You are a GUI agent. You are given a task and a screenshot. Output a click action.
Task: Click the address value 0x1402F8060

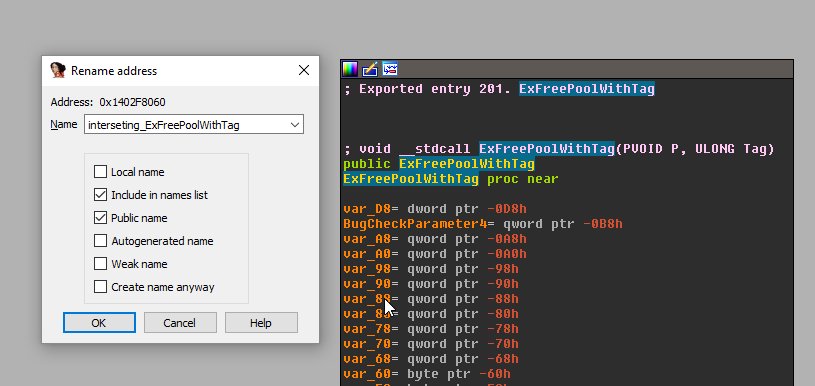[x=132, y=102]
